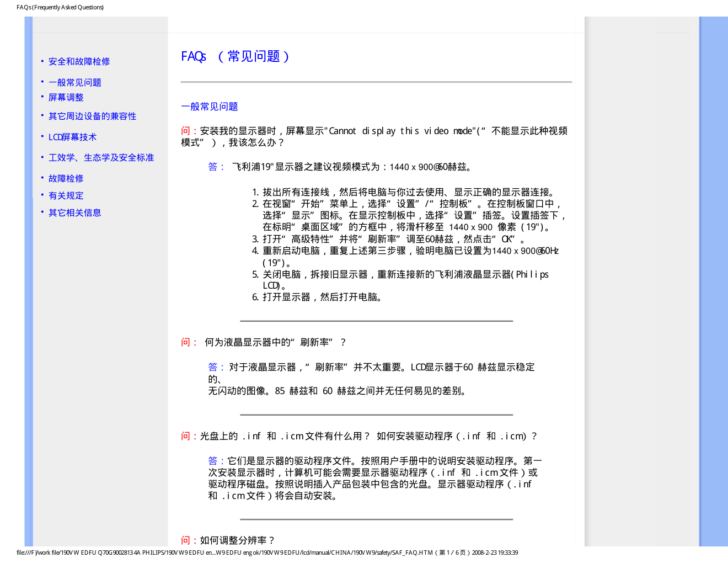Click the question 如何调整分辨率
Viewport: 728px width, 563px height.
pyautogui.click(x=237, y=540)
